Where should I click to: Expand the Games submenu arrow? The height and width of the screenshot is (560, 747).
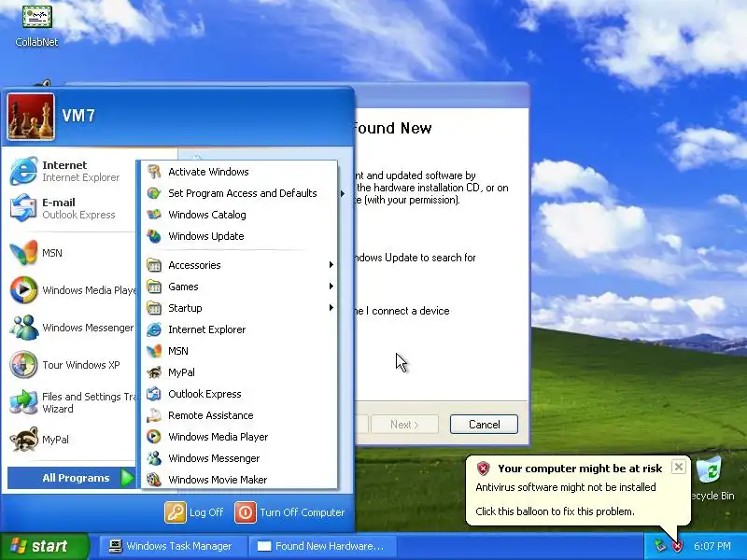(331, 287)
